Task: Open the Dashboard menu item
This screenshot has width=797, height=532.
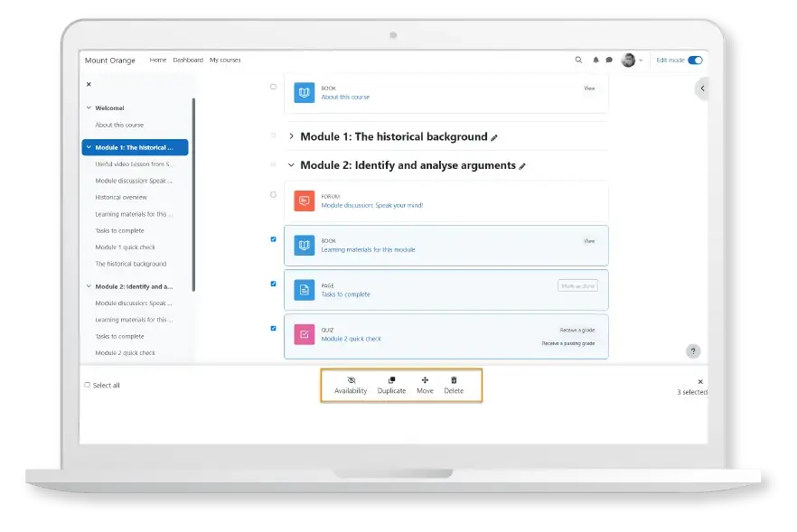Action: (188, 60)
